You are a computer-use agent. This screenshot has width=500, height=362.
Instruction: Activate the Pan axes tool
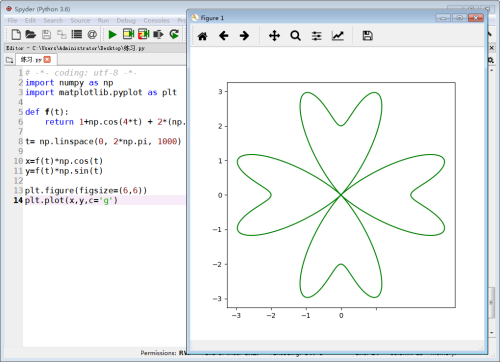(x=274, y=36)
